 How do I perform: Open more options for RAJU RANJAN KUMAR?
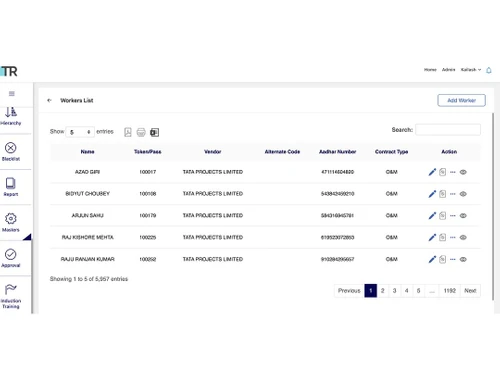pos(453,259)
